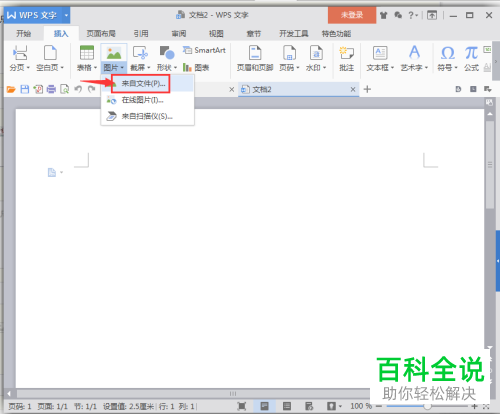Click the open folder icon in quick toolbar
Image resolution: width=500 pixels, height=414 pixels.
coord(11,89)
